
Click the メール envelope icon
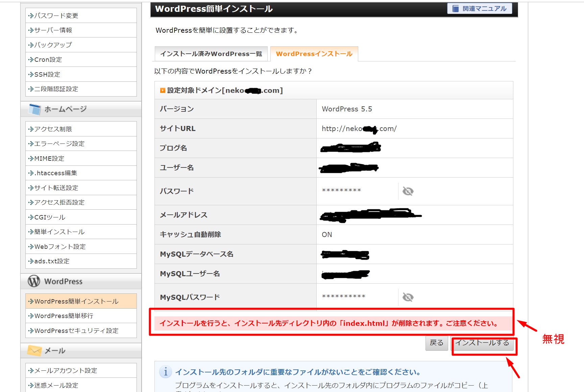(34, 350)
